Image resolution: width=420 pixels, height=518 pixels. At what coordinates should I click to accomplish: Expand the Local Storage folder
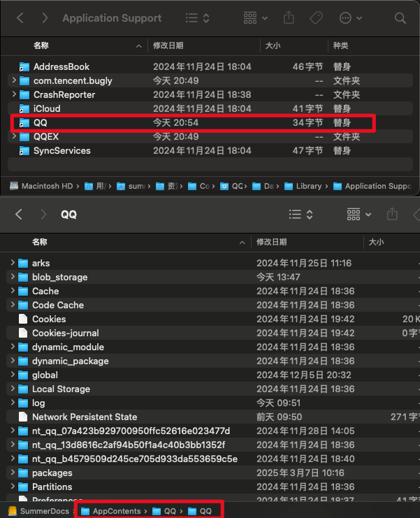(x=13, y=389)
